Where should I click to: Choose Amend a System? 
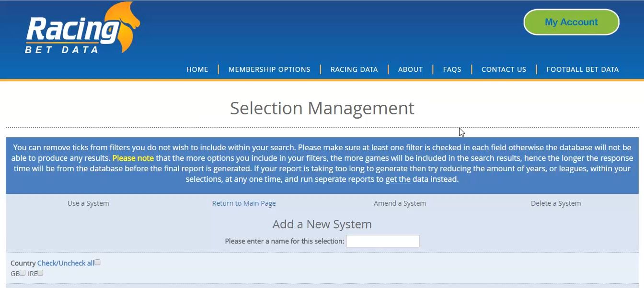tap(400, 203)
